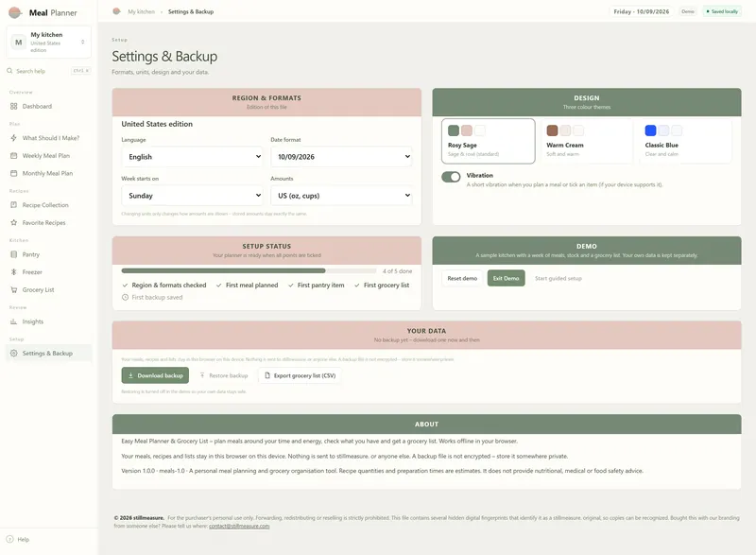Click the Exit Demo button
756x555 pixels.
coord(506,278)
